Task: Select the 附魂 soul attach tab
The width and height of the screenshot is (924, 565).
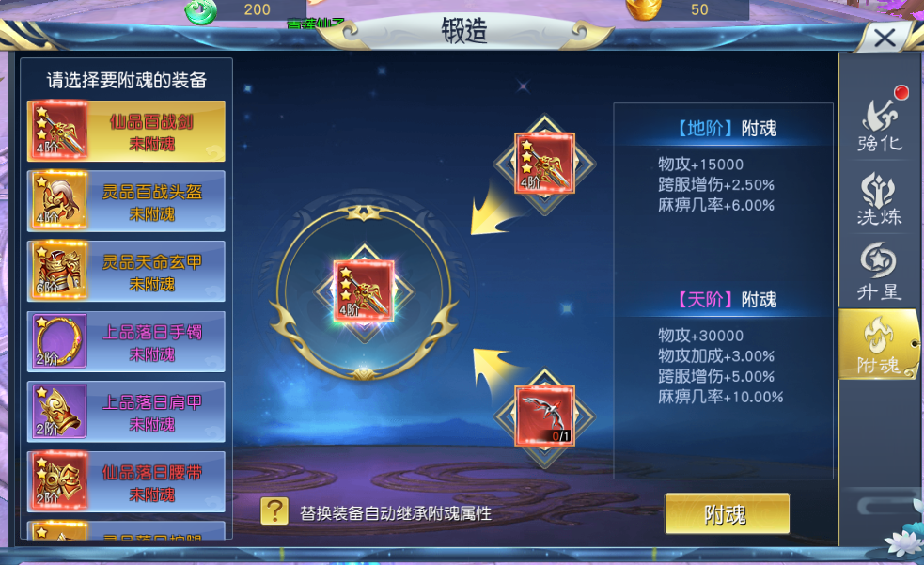Action: pyautogui.click(x=879, y=344)
